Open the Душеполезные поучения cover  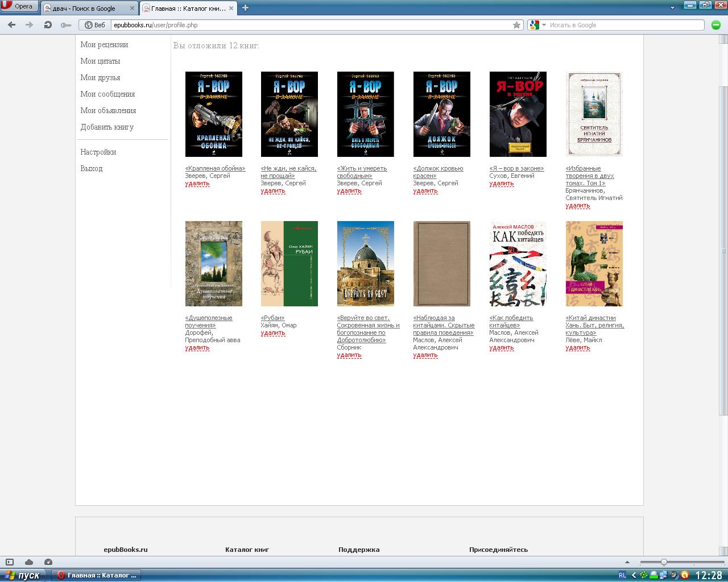pyautogui.click(x=214, y=264)
